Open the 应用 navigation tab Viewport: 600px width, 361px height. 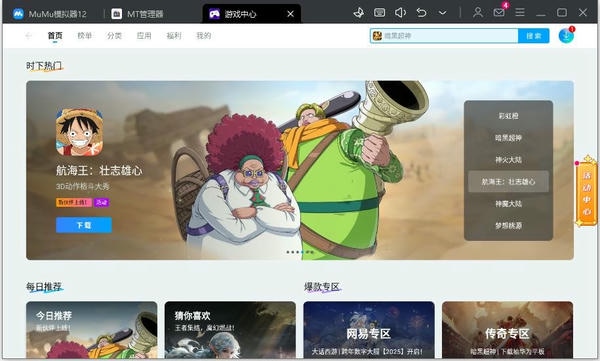click(144, 36)
